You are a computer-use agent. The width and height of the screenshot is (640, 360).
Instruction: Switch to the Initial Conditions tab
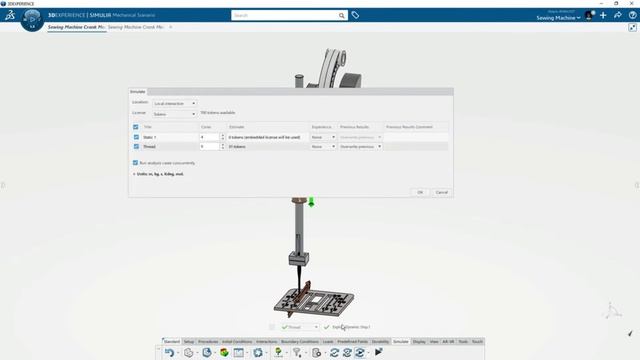click(x=237, y=342)
